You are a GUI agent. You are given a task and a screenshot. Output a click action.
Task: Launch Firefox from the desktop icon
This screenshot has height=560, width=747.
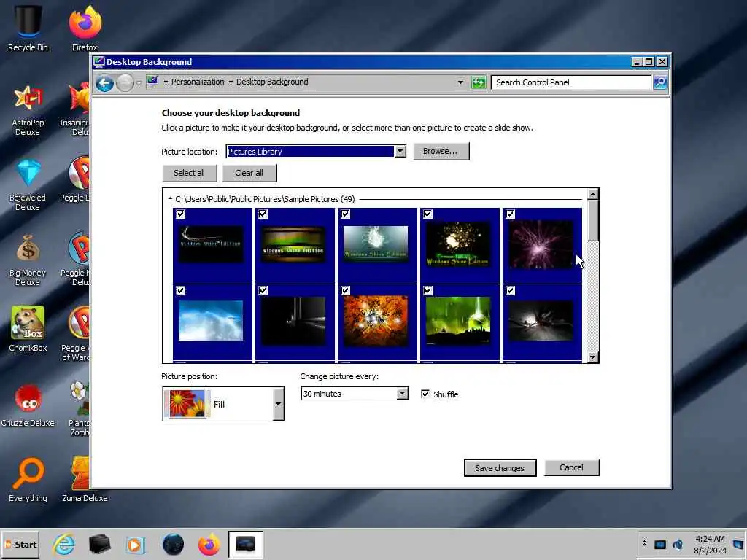(x=85, y=28)
